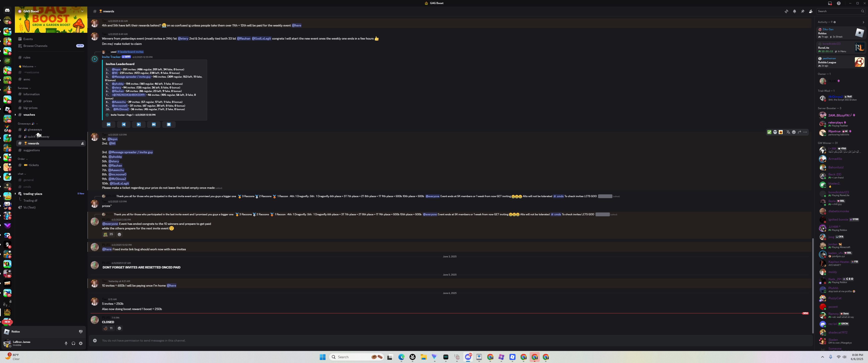Add reaction via smiley in message toolbar

point(794,132)
